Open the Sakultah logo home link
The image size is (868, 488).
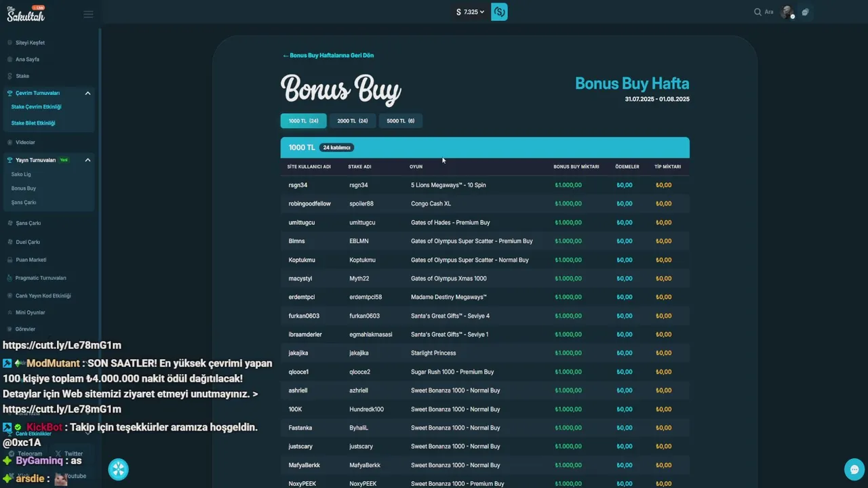pyautogui.click(x=26, y=13)
